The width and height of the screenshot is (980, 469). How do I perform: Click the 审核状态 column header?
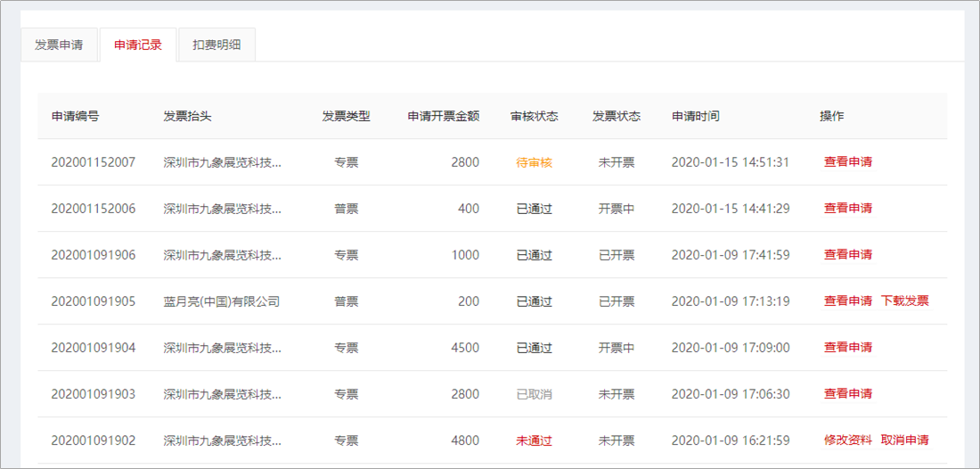point(535,116)
